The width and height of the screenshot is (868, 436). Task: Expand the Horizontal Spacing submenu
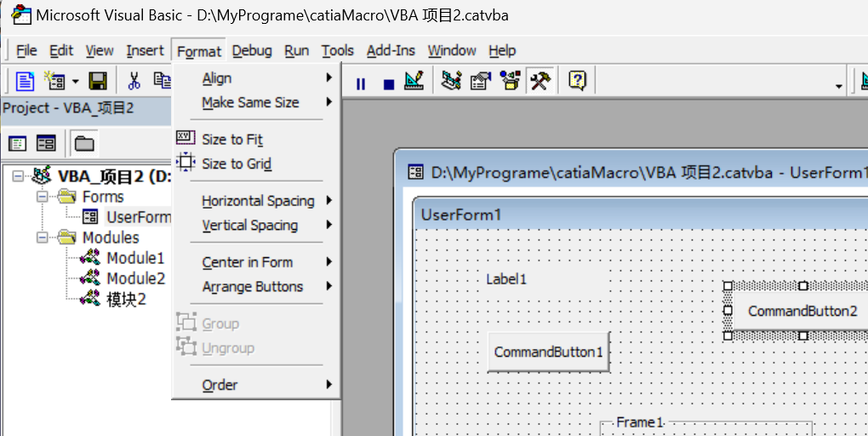point(256,201)
